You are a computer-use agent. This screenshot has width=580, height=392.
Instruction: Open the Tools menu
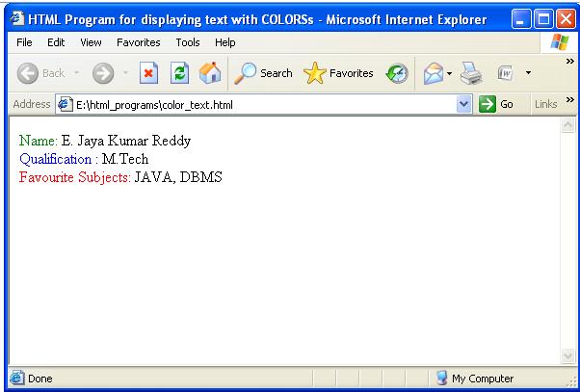click(x=188, y=42)
